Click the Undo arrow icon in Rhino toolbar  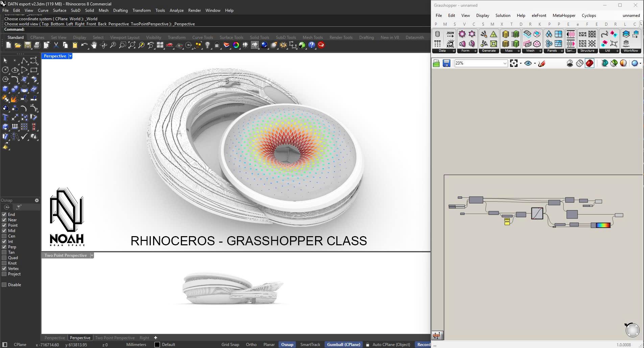(85, 45)
